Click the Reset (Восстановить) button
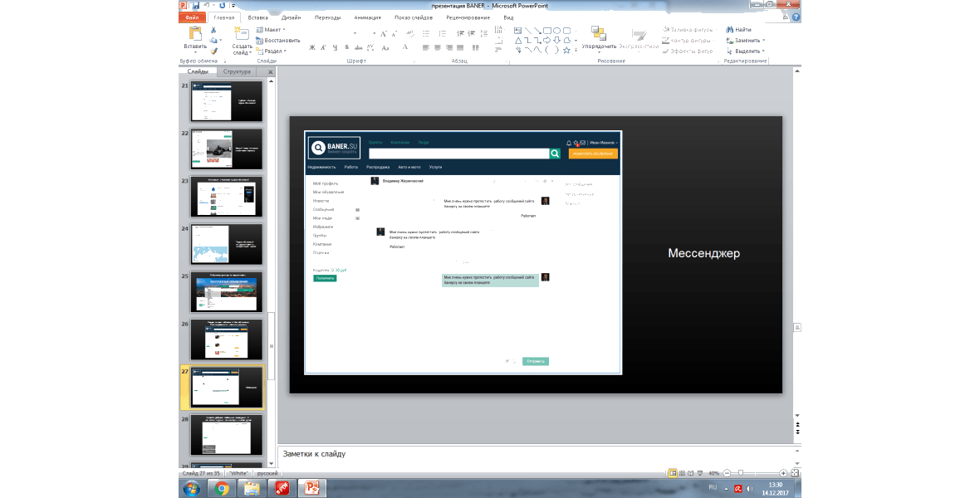 pos(278,40)
